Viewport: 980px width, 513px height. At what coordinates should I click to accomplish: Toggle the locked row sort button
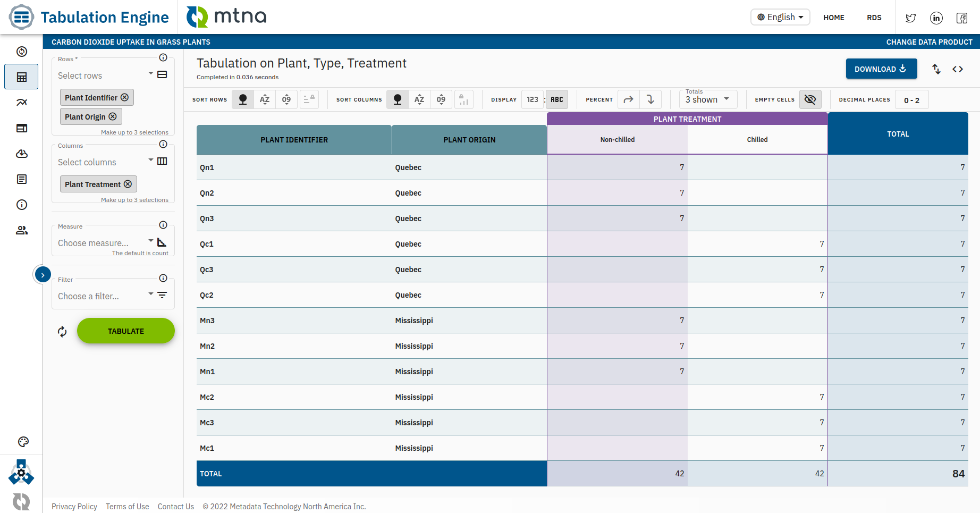pos(309,99)
